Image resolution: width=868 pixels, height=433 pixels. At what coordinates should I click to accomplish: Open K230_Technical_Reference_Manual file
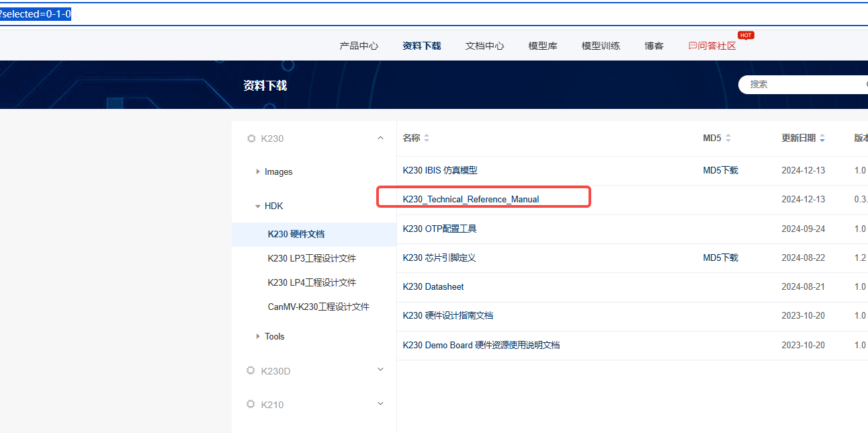tap(471, 199)
